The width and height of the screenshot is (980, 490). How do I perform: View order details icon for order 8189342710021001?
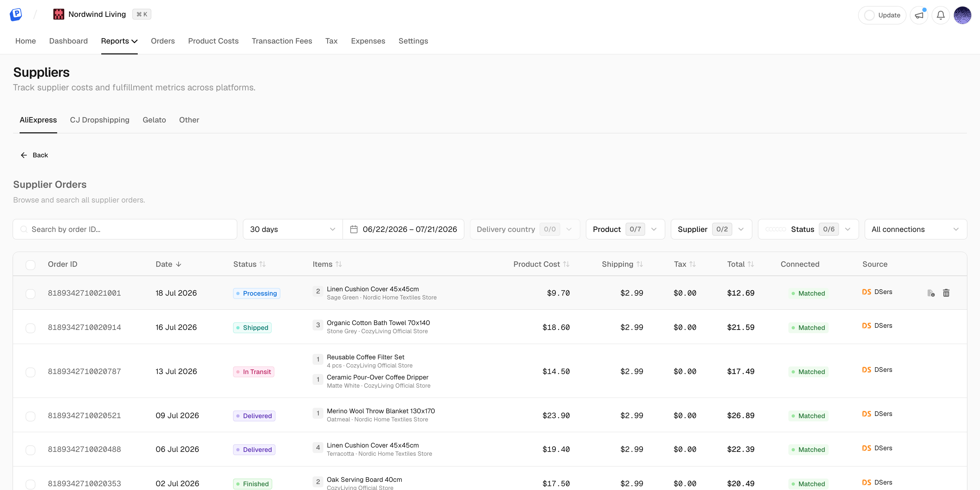click(x=930, y=293)
